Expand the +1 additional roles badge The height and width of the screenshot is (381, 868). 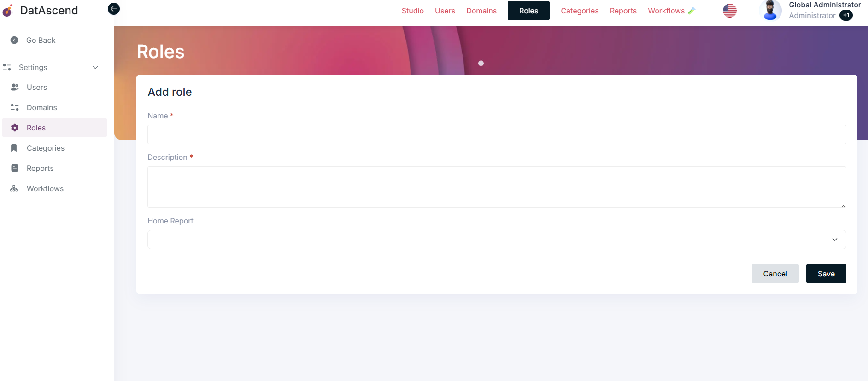846,15
